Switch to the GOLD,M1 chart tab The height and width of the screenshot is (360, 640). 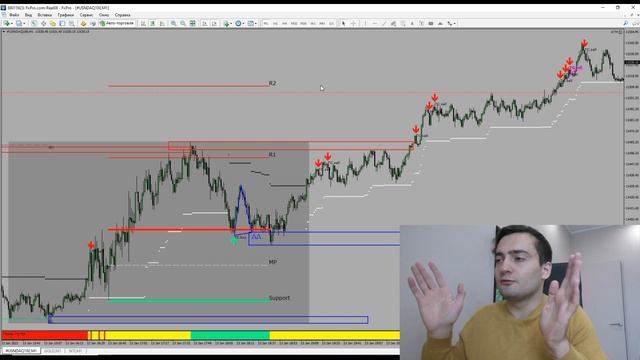[53, 351]
